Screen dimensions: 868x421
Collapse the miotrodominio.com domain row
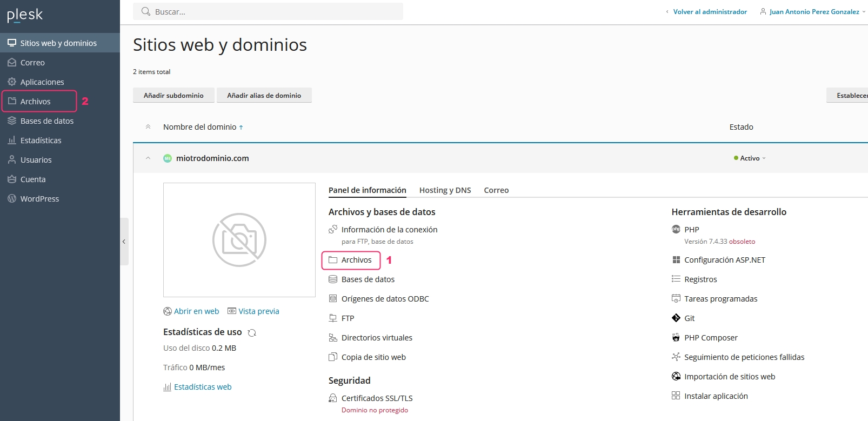click(148, 158)
